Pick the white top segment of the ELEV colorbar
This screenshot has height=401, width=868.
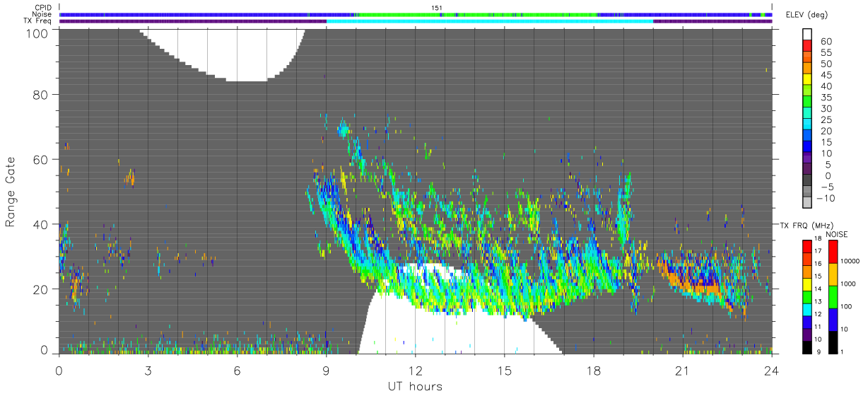(807, 35)
